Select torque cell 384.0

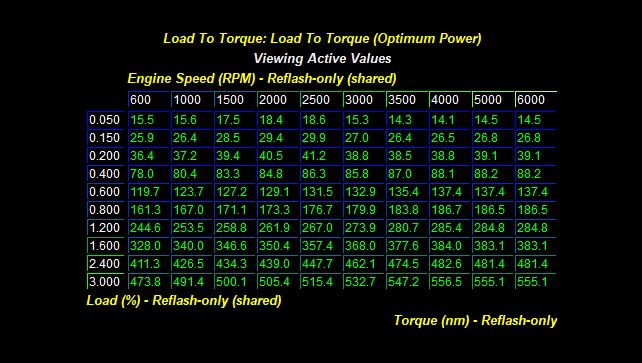click(450, 246)
